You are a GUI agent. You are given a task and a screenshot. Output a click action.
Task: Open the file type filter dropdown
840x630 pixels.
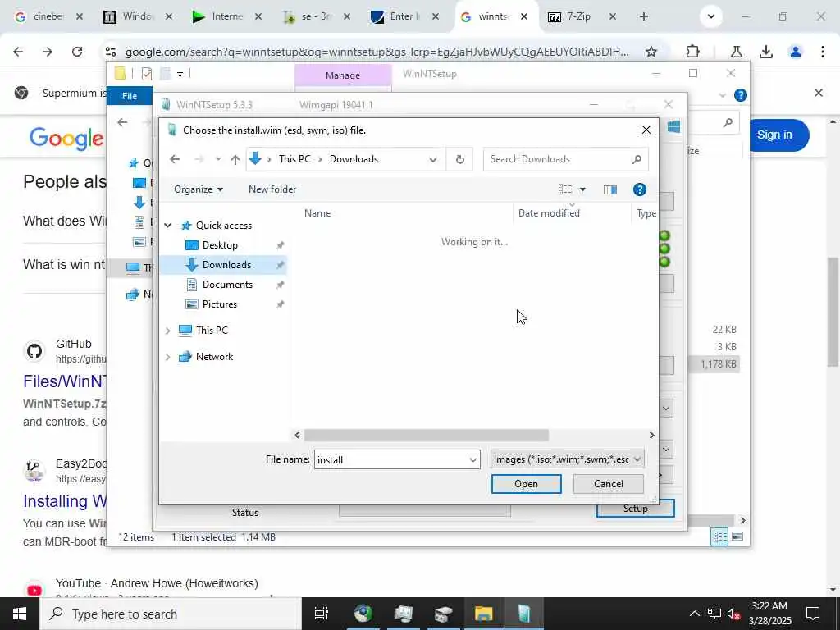[567, 459]
